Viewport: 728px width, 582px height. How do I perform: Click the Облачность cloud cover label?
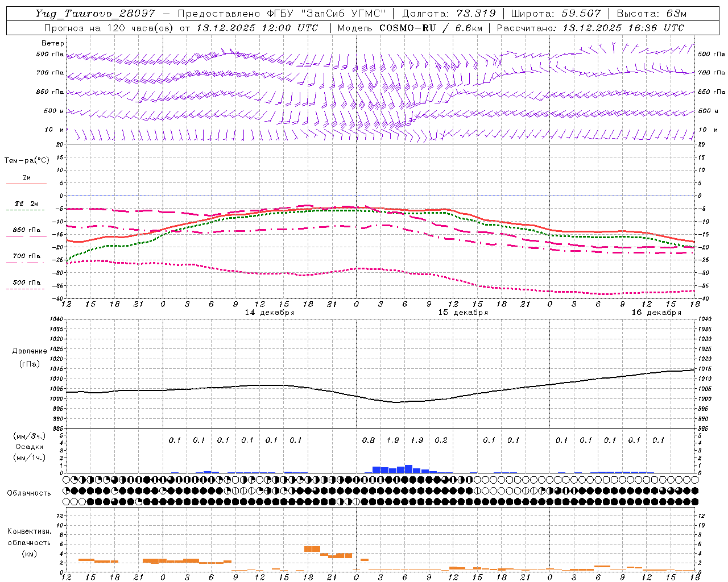point(29,493)
